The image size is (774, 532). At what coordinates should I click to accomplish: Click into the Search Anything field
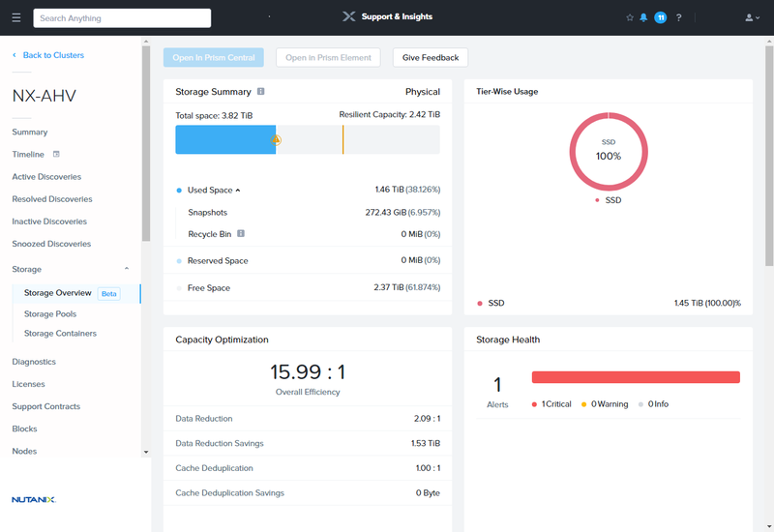[x=122, y=18]
